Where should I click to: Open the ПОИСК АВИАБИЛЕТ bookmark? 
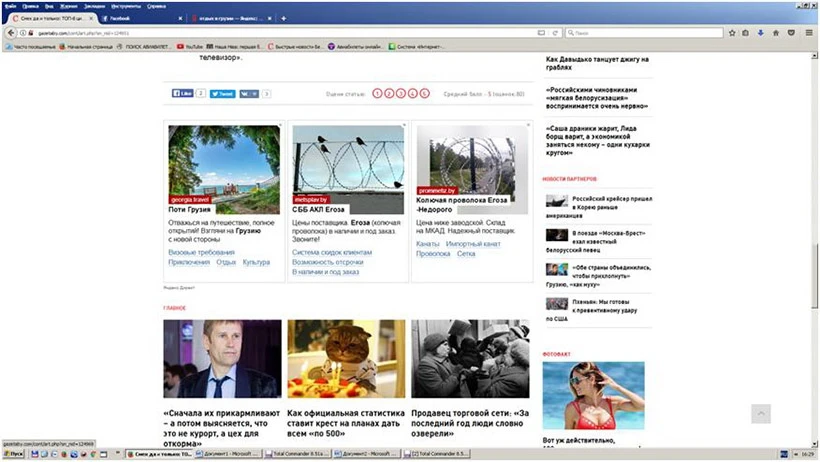144,47
